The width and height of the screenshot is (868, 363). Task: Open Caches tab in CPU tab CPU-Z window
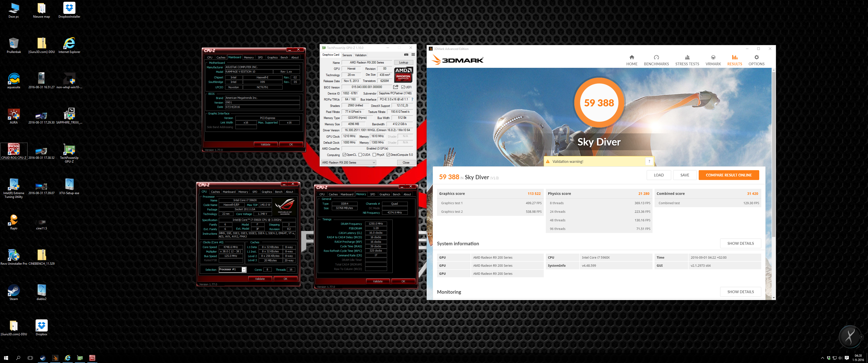coord(215,192)
